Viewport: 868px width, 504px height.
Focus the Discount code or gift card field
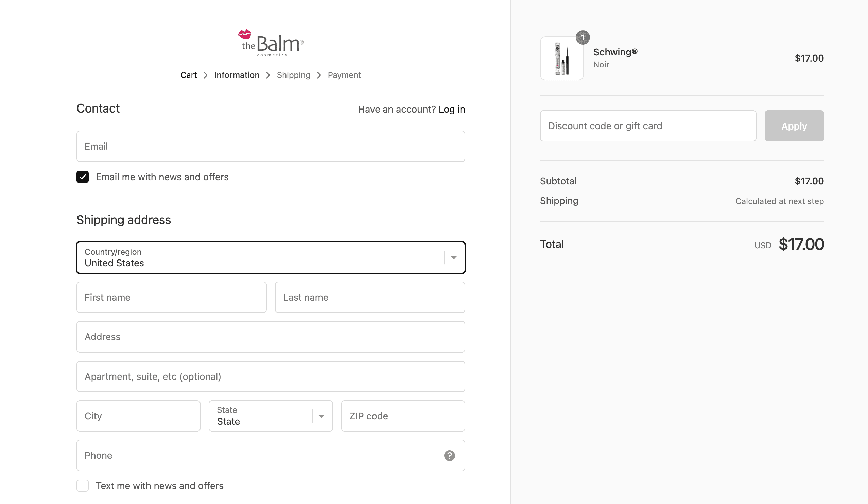(x=648, y=126)
